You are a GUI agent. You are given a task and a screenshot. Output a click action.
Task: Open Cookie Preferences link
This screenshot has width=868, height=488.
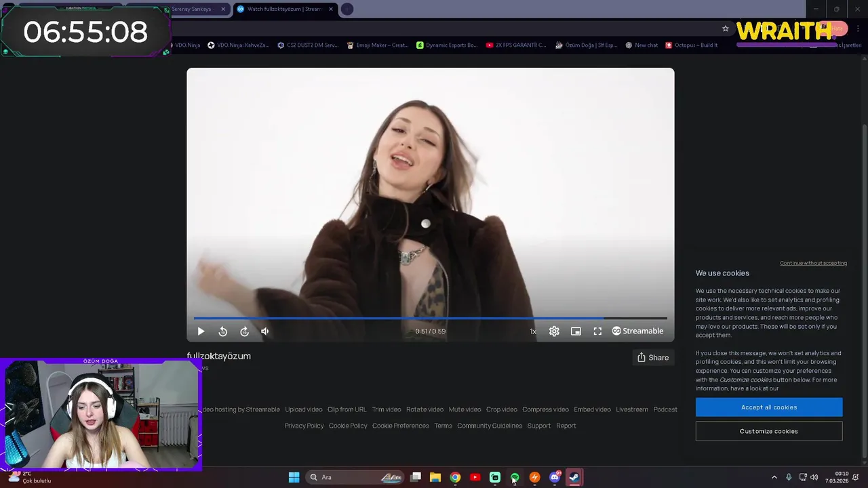pos(401,426)
